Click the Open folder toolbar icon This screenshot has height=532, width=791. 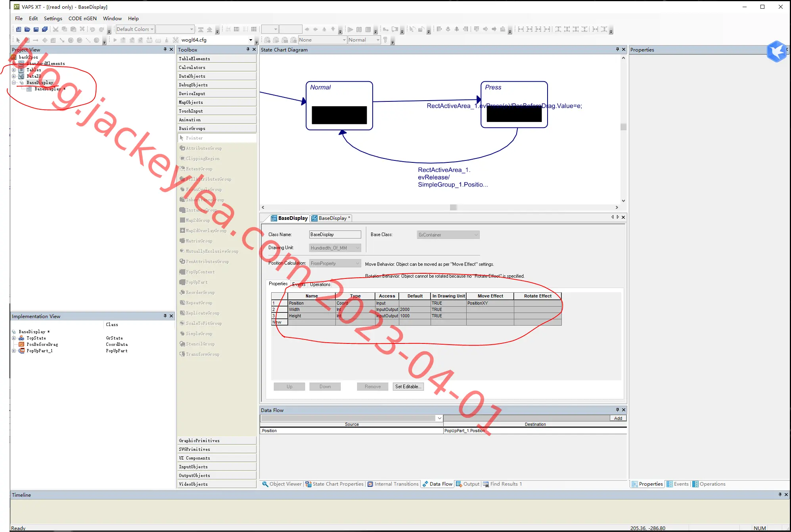coord(27,29)
